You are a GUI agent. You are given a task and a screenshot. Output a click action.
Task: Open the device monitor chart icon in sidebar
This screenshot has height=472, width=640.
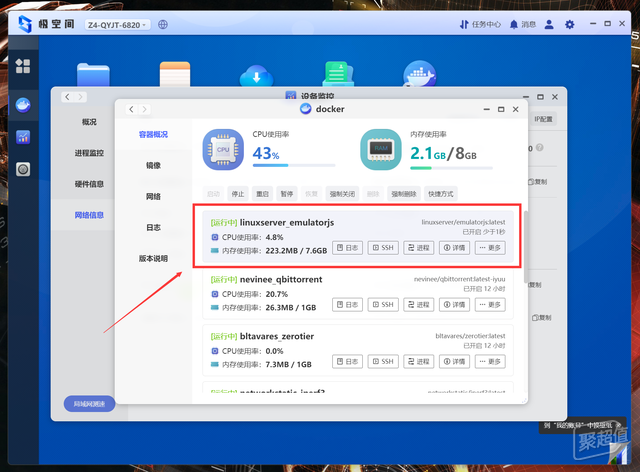click(23, 137)
